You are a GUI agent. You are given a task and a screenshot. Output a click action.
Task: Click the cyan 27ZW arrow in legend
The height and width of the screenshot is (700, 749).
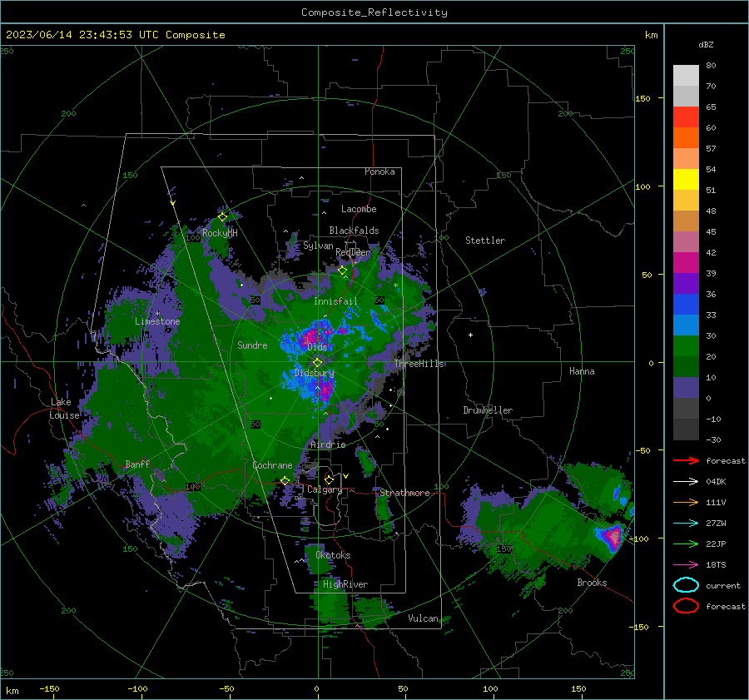(x=686, y=523)
